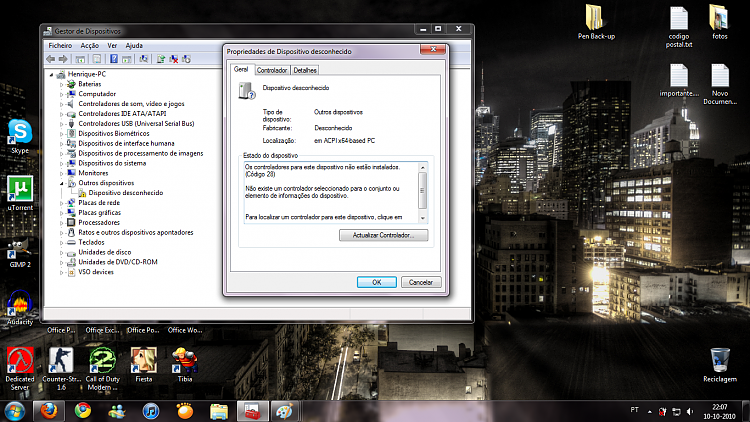750x422 pixels.
Task: Open the Ajuda menu
Action: (x=134, y=45)
